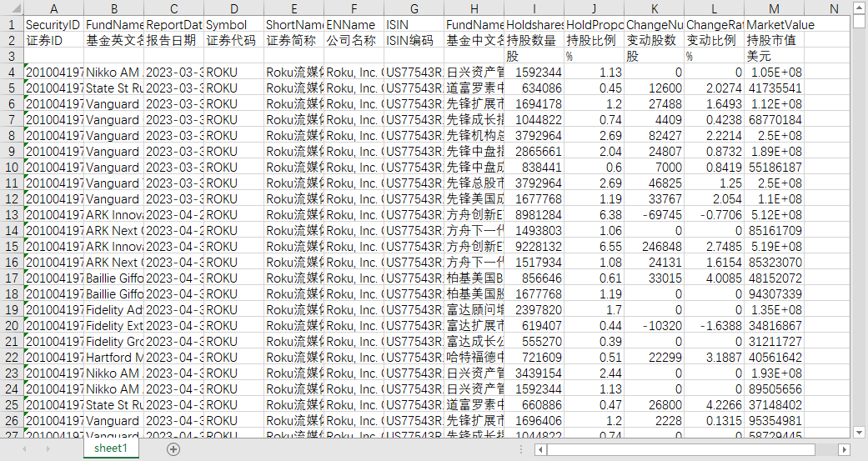Click the previous sheet navigation arrow

pyautogui.click(x=24, y=448)
